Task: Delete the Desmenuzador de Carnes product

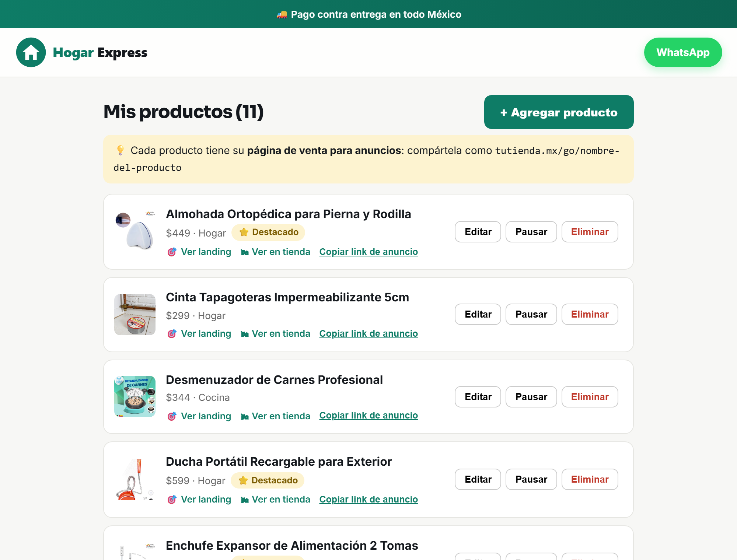Action: pos(590,397)
